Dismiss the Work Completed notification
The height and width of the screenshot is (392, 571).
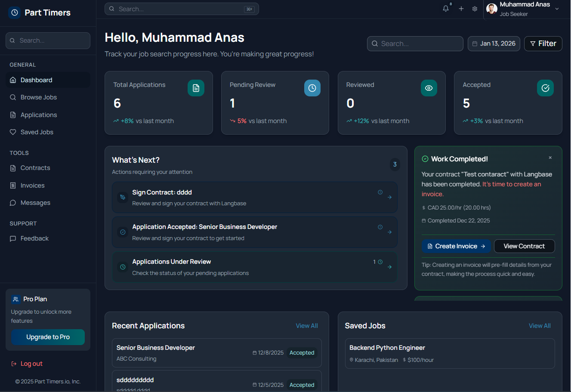[x=550, y=157]
